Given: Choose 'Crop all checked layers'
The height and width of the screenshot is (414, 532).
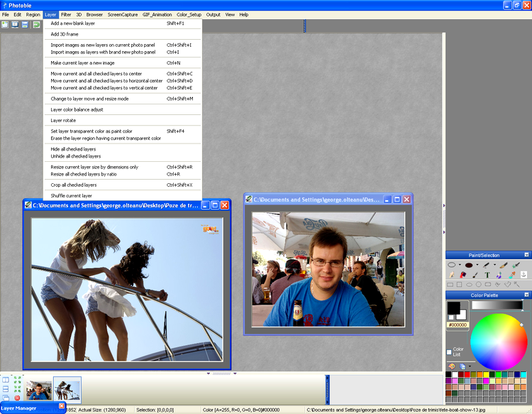Looking at the screenshot, I should click(x=123, y=185).
